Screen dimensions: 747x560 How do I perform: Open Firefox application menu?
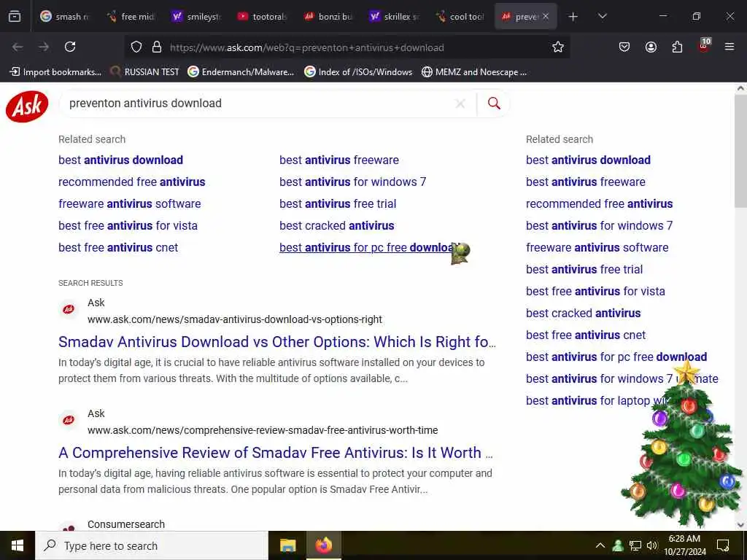[729, 47]
